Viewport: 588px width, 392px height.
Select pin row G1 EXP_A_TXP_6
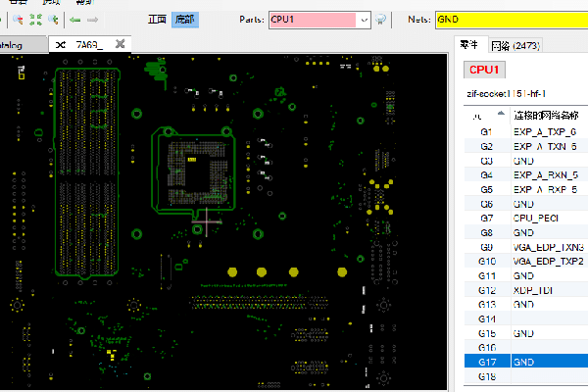point(525,132)
